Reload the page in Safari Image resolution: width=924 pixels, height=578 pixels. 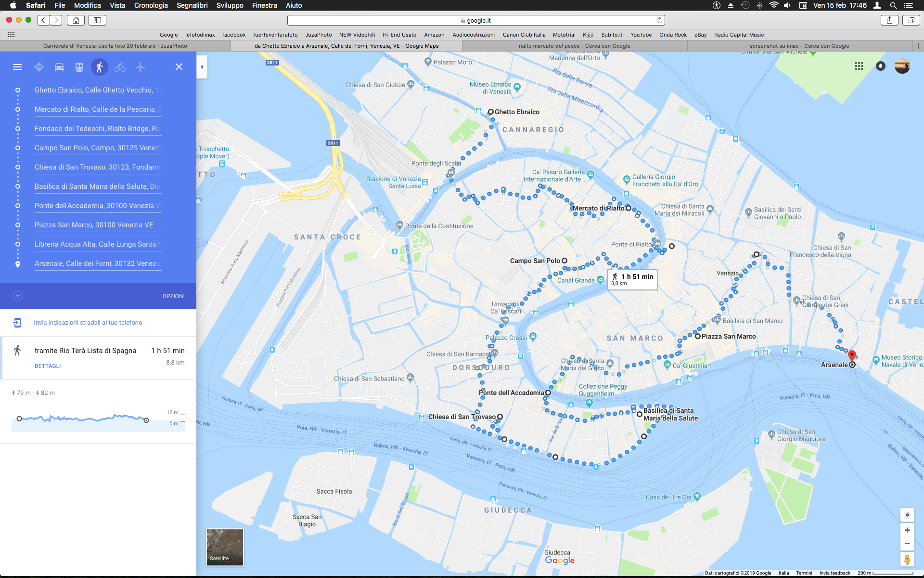click(659, 20)
